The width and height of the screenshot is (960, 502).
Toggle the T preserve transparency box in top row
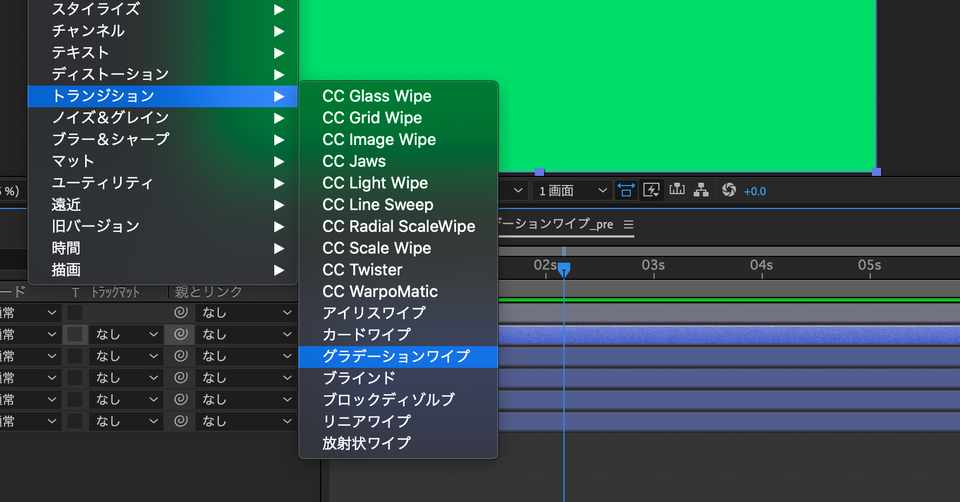point(75,313)
